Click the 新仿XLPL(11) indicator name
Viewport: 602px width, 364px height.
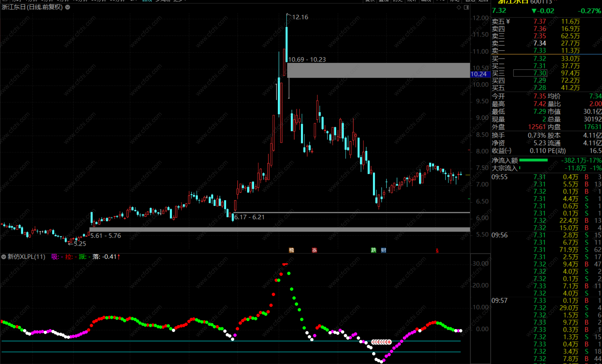coord(26,257)
